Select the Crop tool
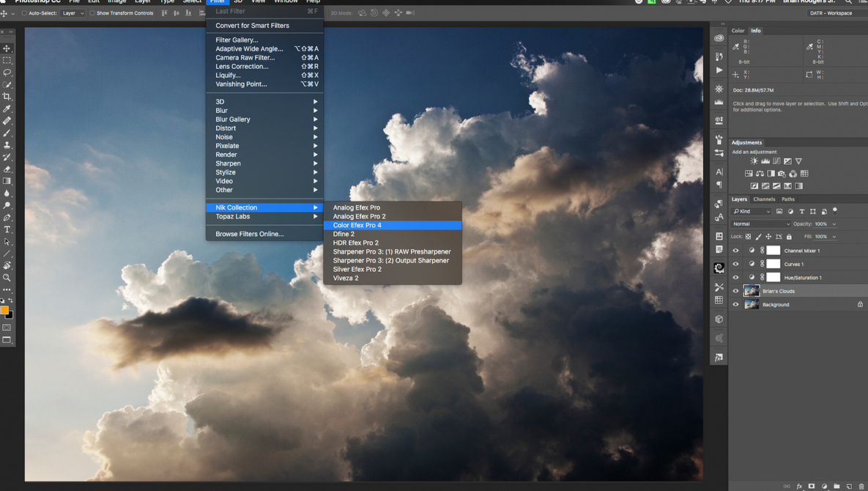 pos(7,97)
